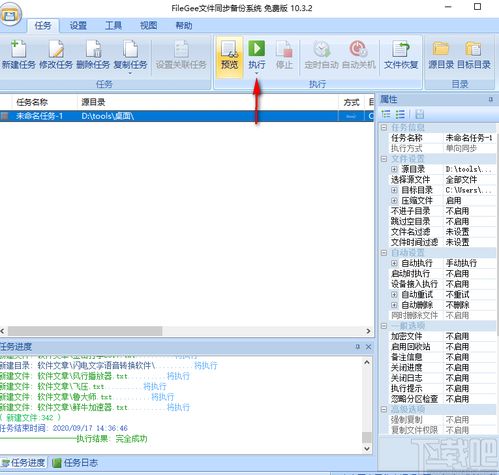This screenshot has width=499, height=475.
Task: Pin the 任务进度 panel
Action: click(x=358, y=347)
